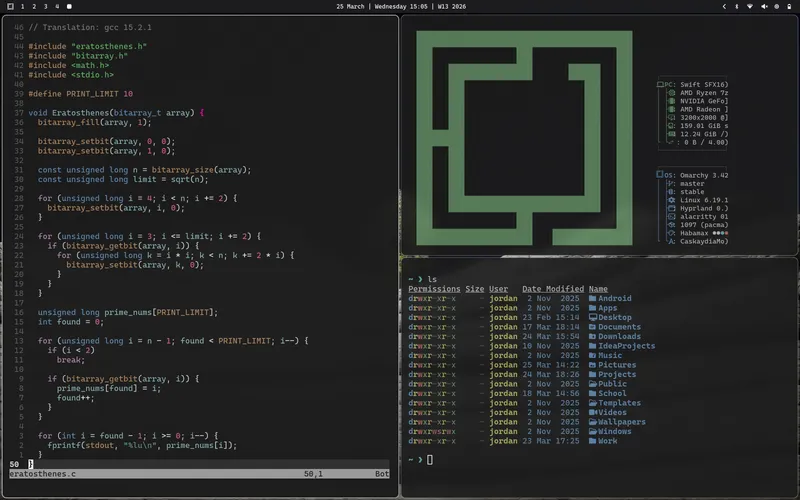Open Bluetooth settings from top bar
Viewport: 800px width, 500px height.
(737, 7)
